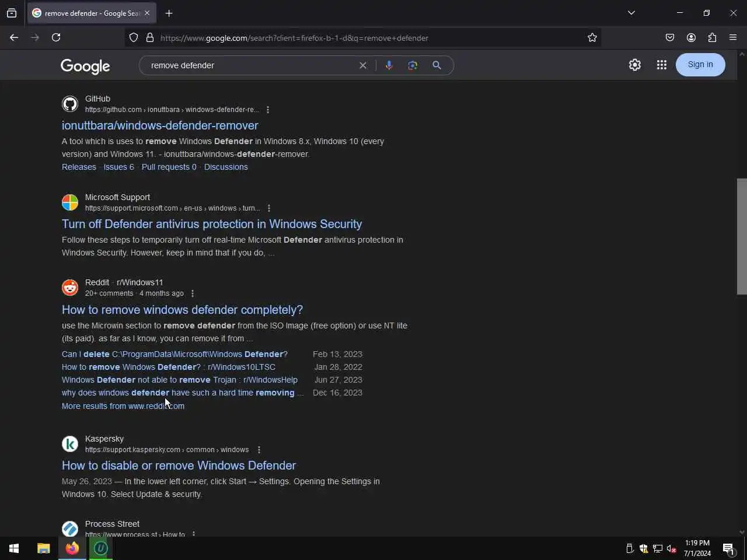Click the Reddit favicon
747x560 pixels.
point(70,288)
